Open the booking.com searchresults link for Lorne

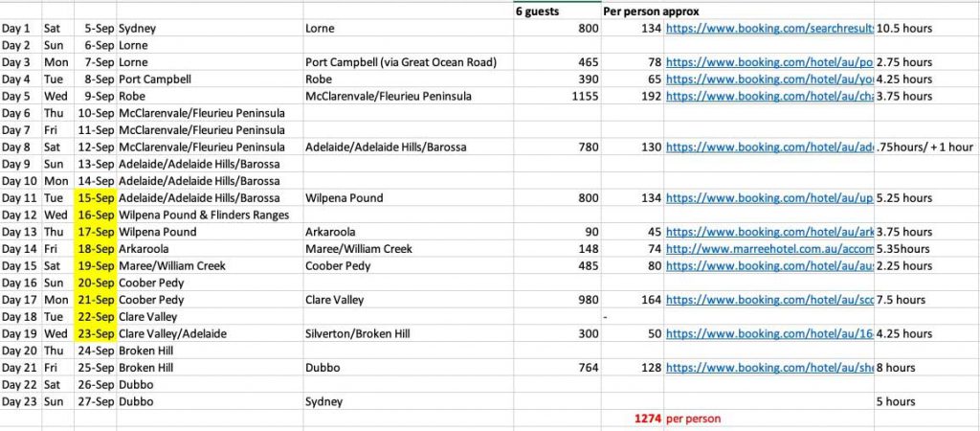(x=769, y=28)
